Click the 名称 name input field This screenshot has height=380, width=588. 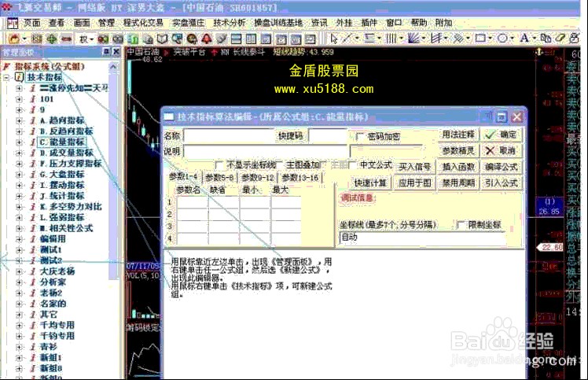tap(229, 136)
